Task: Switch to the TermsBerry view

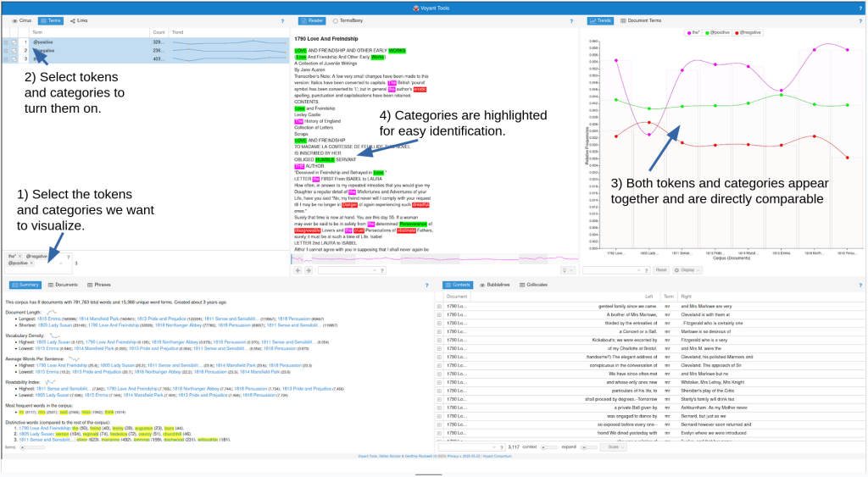Action: click(x=348, y=20)
